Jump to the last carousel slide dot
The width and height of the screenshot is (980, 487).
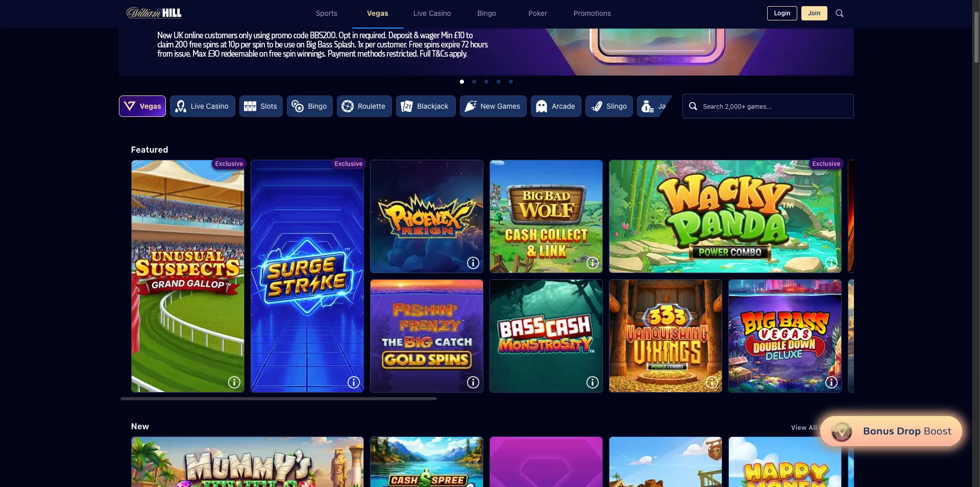click(511, 82)
